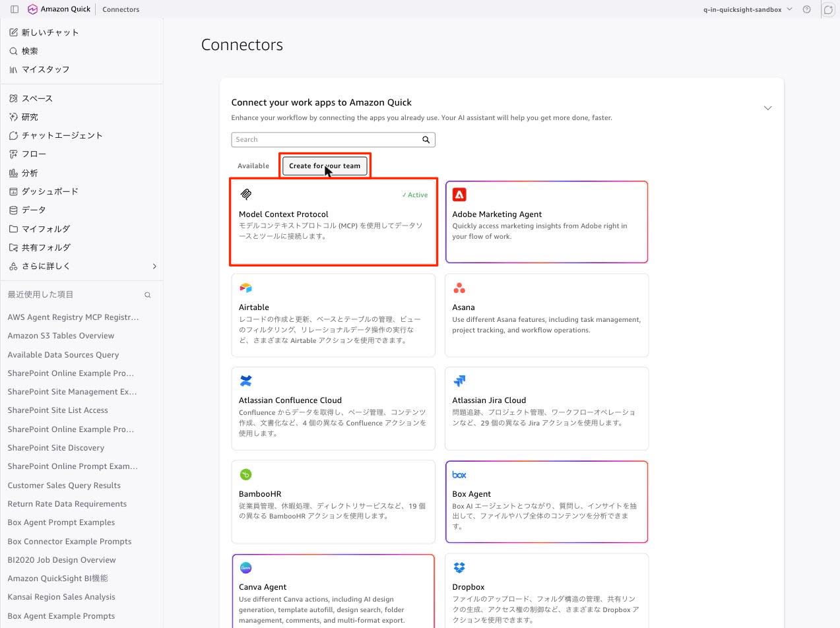Viewport: 840px width, 628px height.
Task: Open recent item Return Rate Data Requirements
Action: (x=67, y=504)
